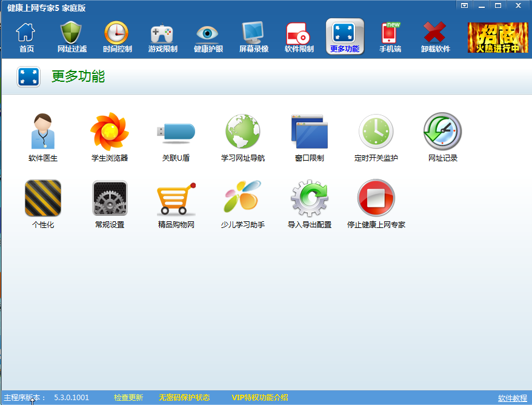
Task: Click the 更多功能 section header icon
Action: coord(28,76)
